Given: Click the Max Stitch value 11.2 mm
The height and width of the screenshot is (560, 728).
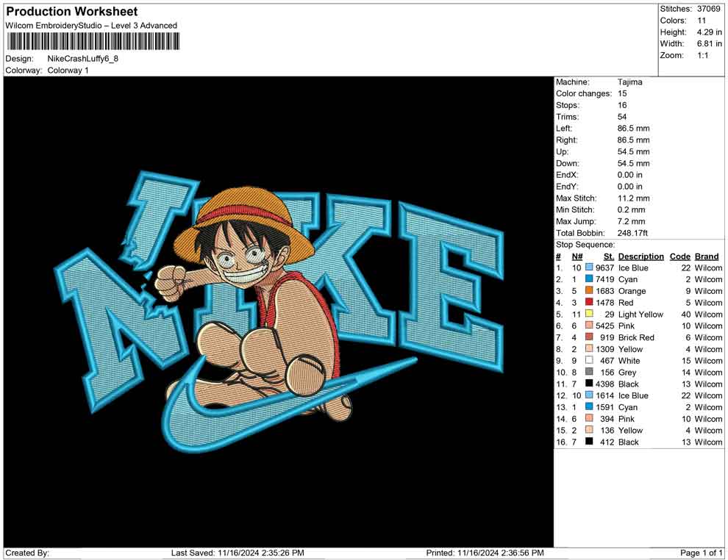Looking at the screenshot, I should tap(633, 198).
